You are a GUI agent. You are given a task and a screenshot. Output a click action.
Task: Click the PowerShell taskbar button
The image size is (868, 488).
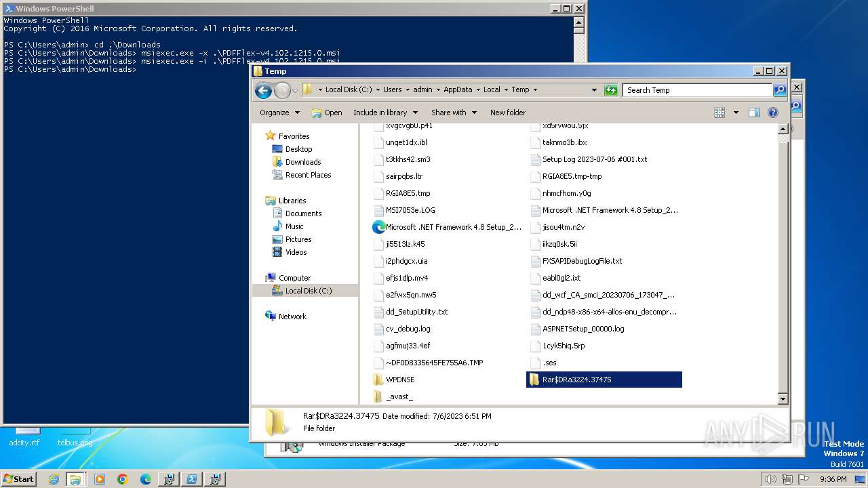click(x=192, y=479)
